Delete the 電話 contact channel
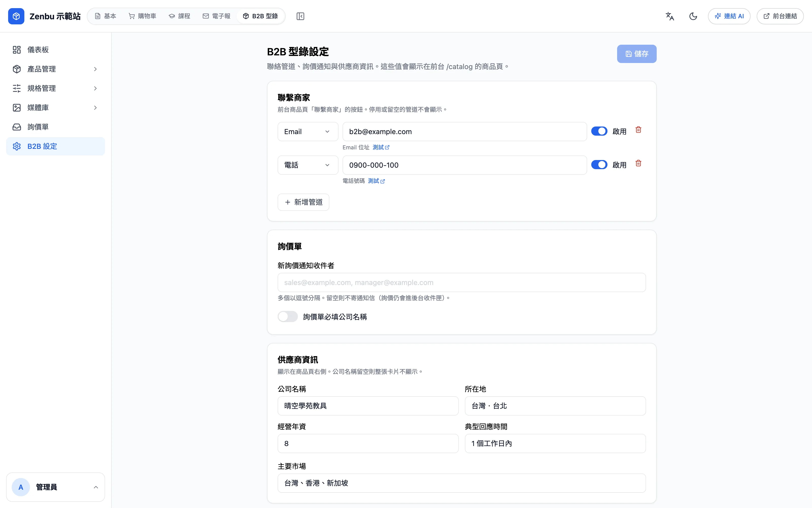The image size is (812, 508). pyautogui.click(x=638, y=163)
